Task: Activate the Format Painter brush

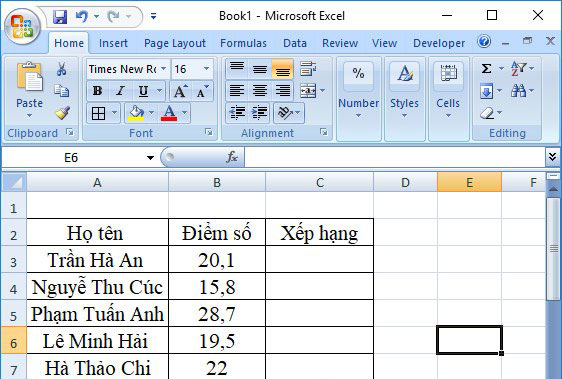Action: [x=62, y=113]
